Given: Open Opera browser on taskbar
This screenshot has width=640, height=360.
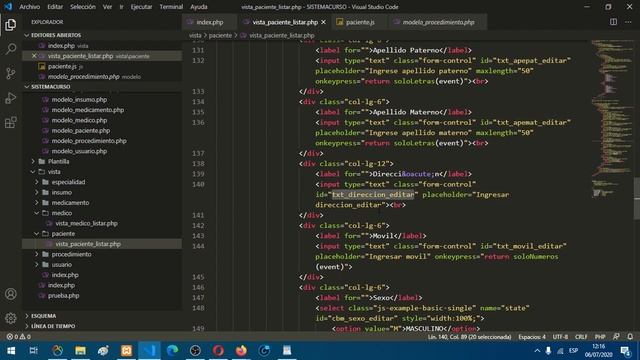Looking at the screenshot, I should pos(218,351).
